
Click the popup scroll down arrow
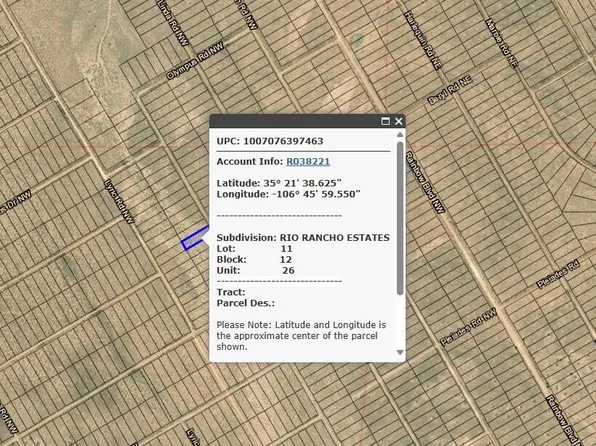(x=400, y=352)
